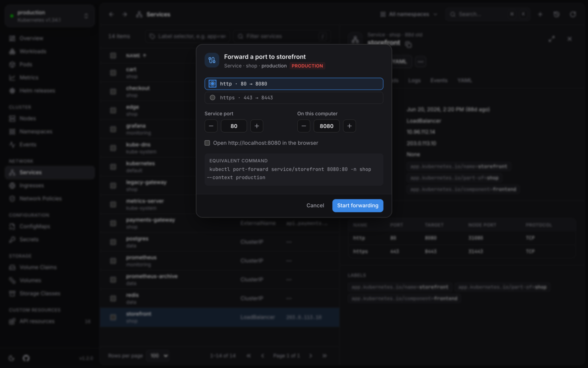Screen dimensions: 588x368
Task: Decrease the On this computer port
Action: coord(304,126)
